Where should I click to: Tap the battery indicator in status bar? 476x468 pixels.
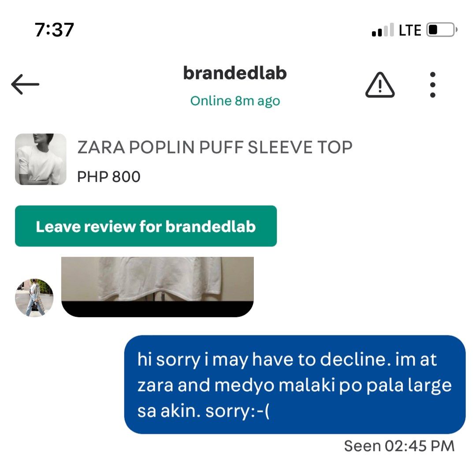click(x=442, y=30)
